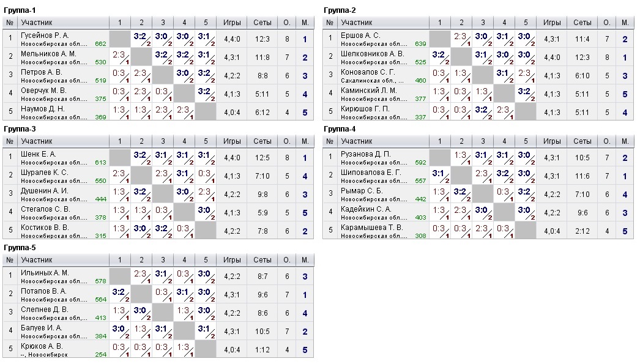This screenshot has width=640, height=364.
Task: Click Игры column header in Группа-1
Action: click(x=232, y=23)
